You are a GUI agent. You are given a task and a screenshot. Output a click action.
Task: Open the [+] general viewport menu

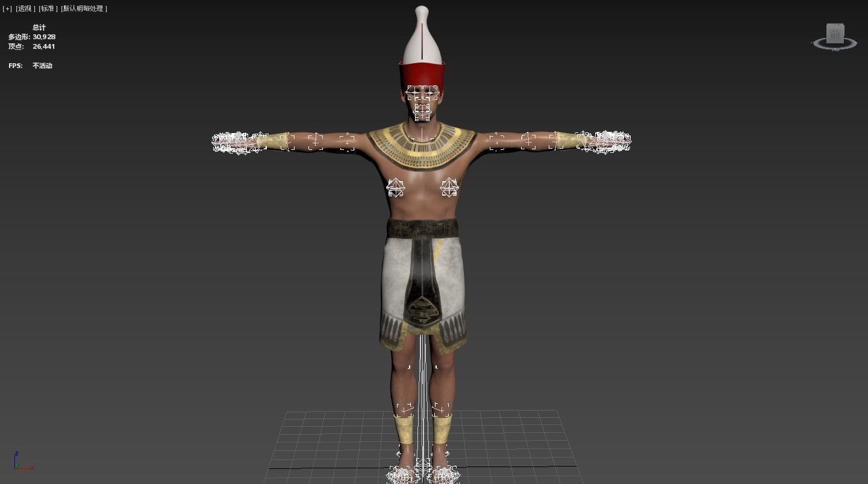pyautogui.click(x=7, y=8)
